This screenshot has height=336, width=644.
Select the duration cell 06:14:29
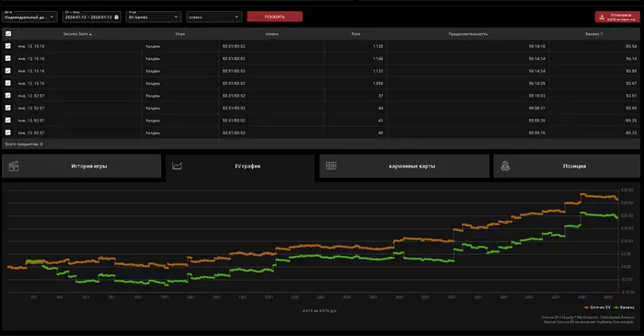click(536, 84)
